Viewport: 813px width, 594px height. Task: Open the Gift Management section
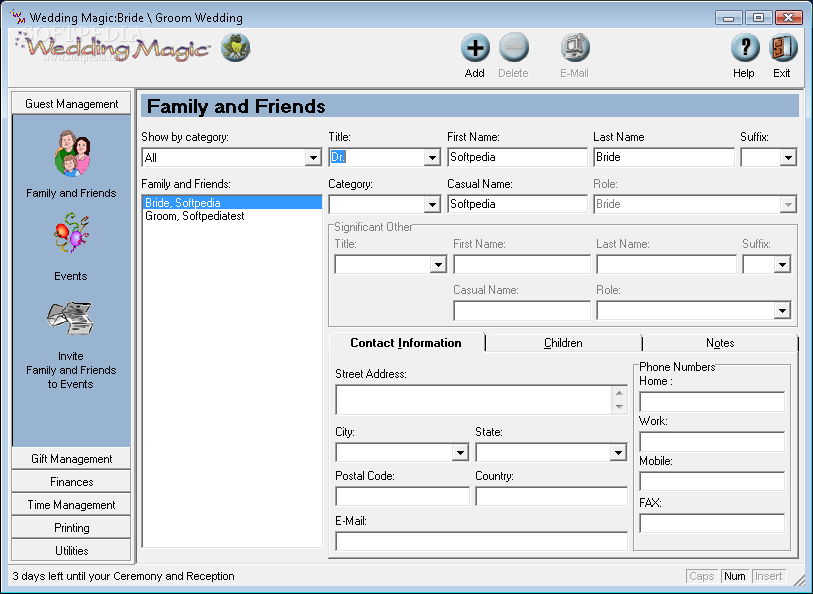point(72,459)
